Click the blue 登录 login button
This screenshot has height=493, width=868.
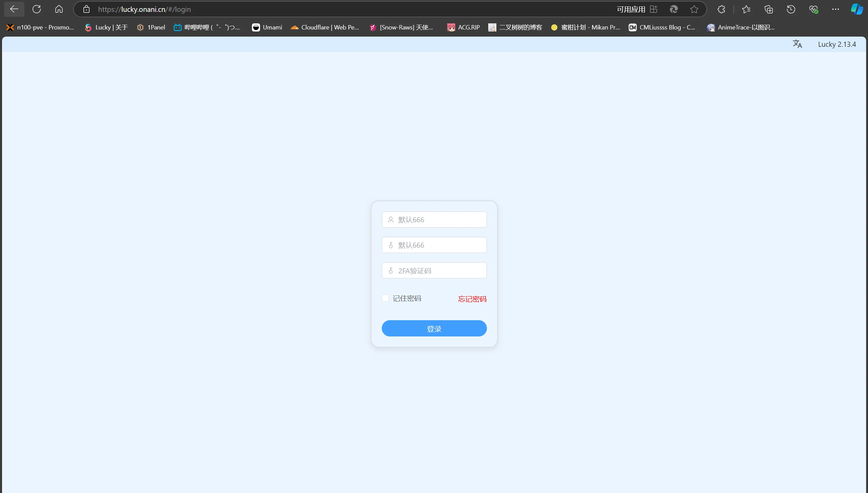tap(434, 328)
